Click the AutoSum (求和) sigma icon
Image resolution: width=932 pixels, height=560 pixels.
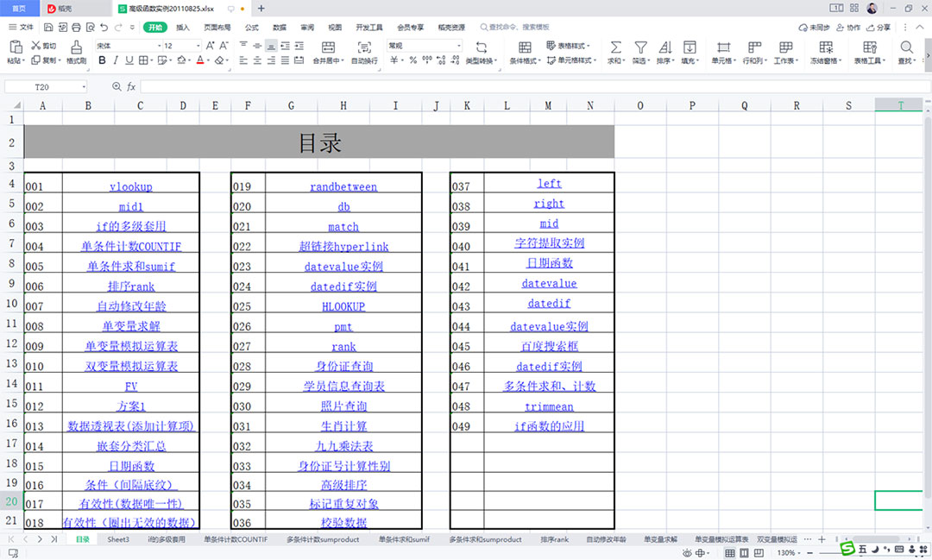point(615,47)
